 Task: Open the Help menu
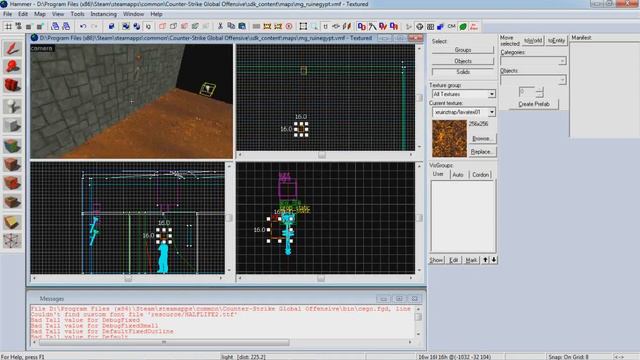tap(156, 14)
